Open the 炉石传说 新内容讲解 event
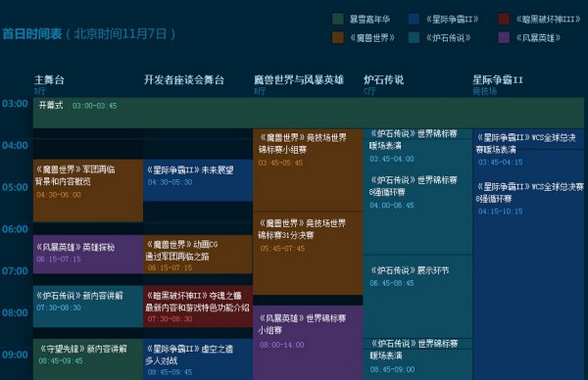 88,307
